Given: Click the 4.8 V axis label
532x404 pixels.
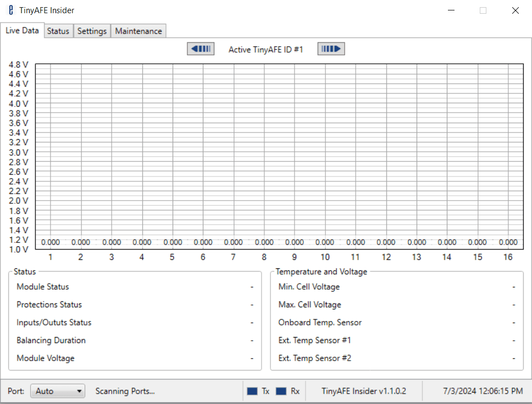Looking at the screenshot, I should coord(19,64).
